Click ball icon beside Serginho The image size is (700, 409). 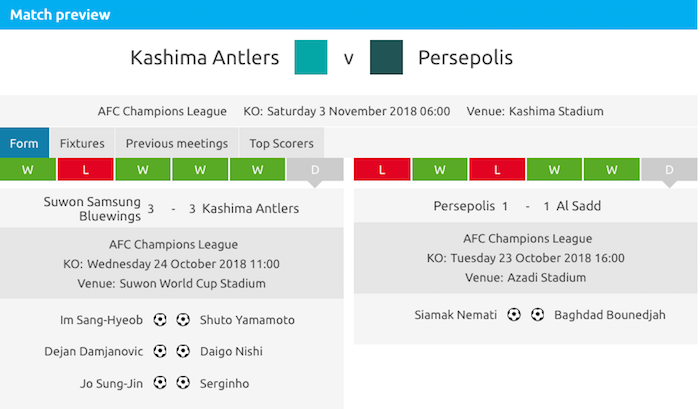click(183, 383)
